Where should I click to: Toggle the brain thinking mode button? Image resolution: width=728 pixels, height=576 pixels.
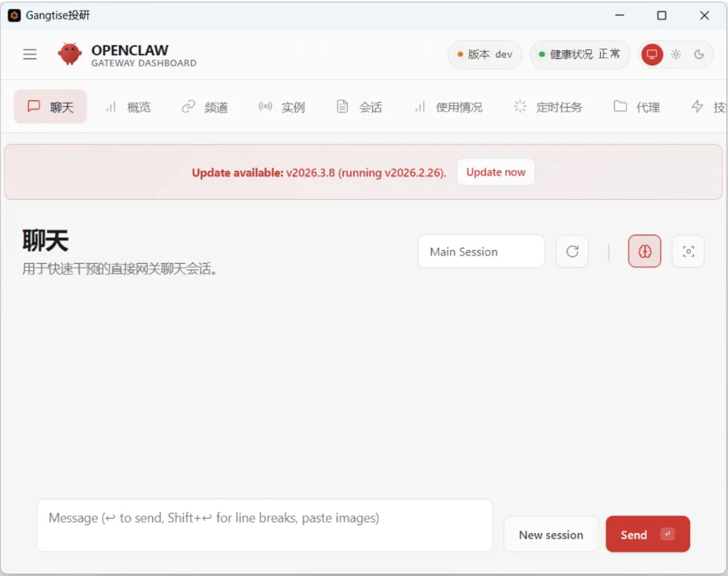point(645,252)
